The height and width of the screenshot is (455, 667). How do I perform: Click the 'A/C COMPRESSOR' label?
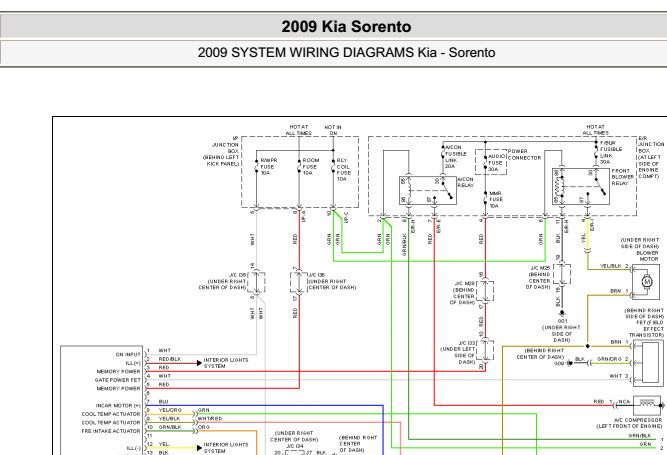point(638,420)
